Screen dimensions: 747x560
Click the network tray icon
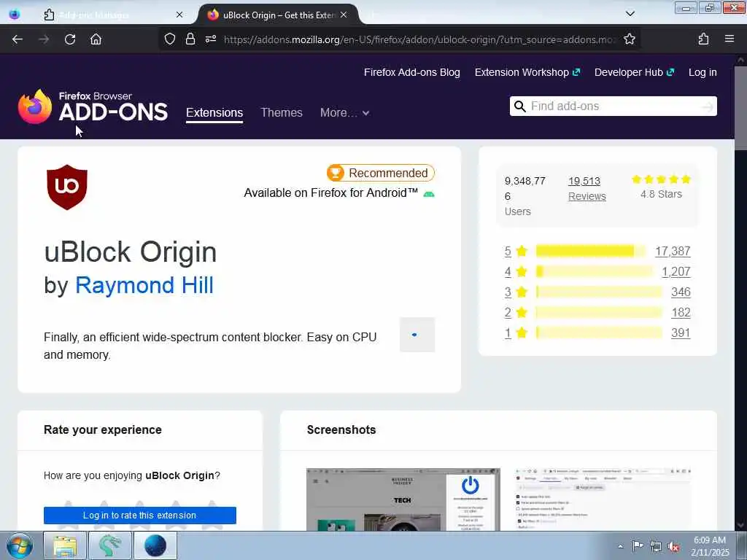click(656, 547)
